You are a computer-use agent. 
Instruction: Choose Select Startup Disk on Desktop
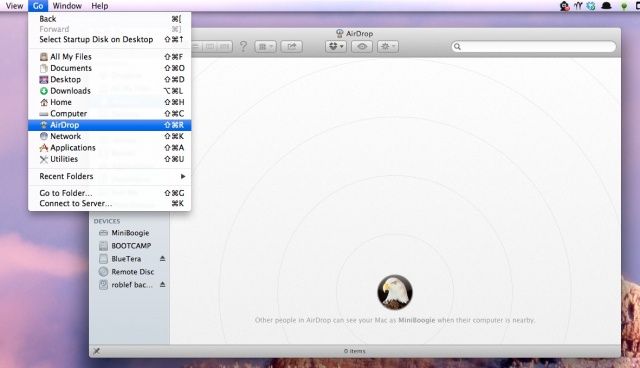pyautogui.click(x=109, y=40)
